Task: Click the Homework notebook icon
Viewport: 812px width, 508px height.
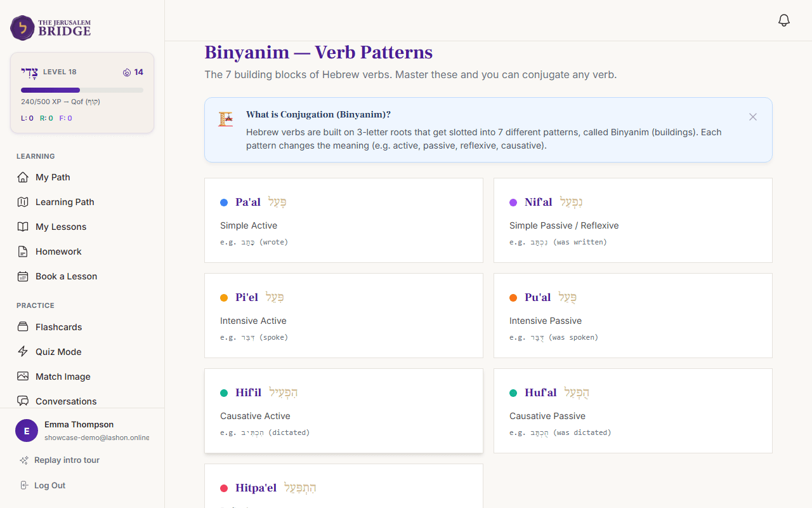Action: coord(23,251)
